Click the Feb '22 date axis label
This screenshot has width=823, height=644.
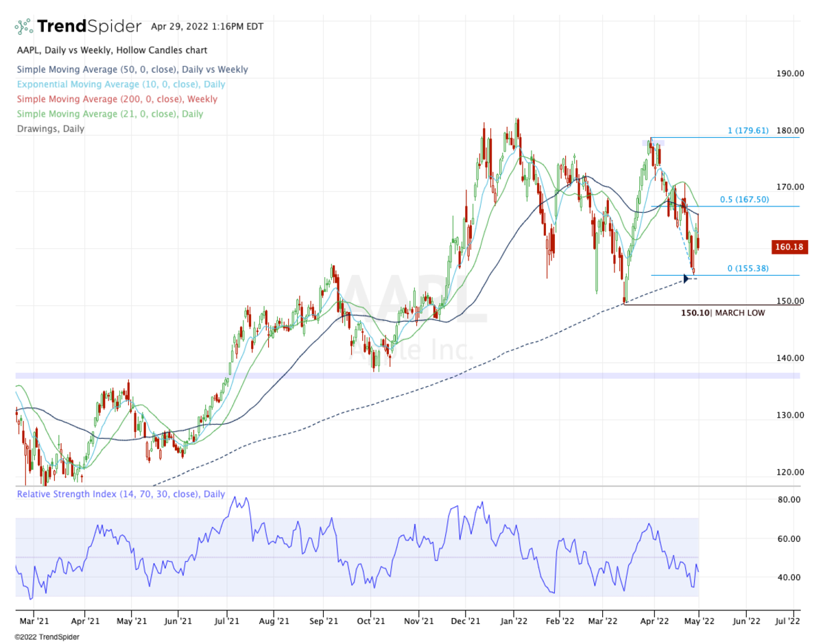pos(560,621)
